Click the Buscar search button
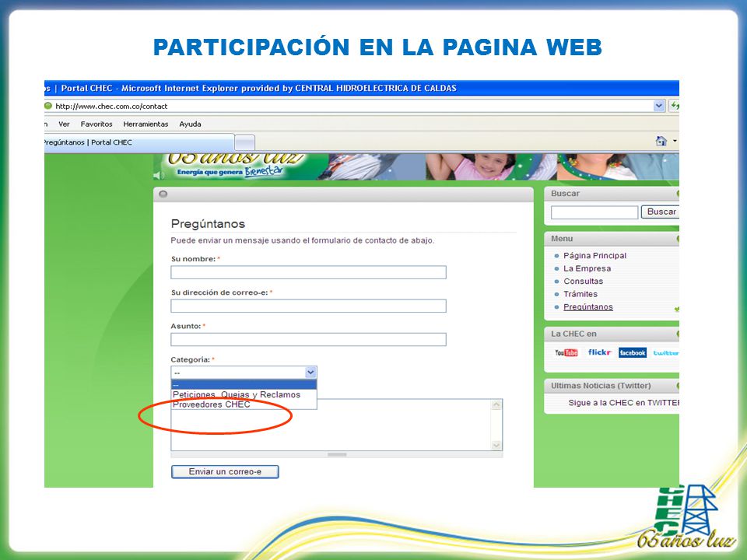747x560 pixels. click(x=661, y=212)
